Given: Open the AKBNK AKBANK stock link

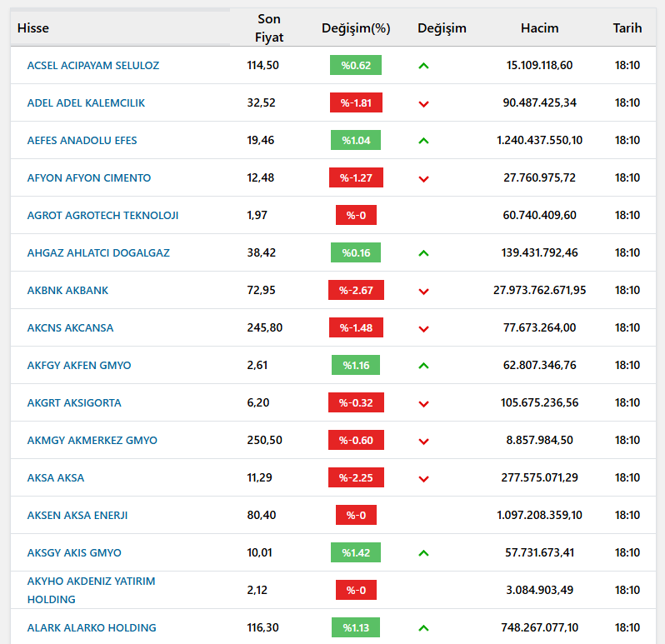Looking at the screenshot, I should pos(67,291).
